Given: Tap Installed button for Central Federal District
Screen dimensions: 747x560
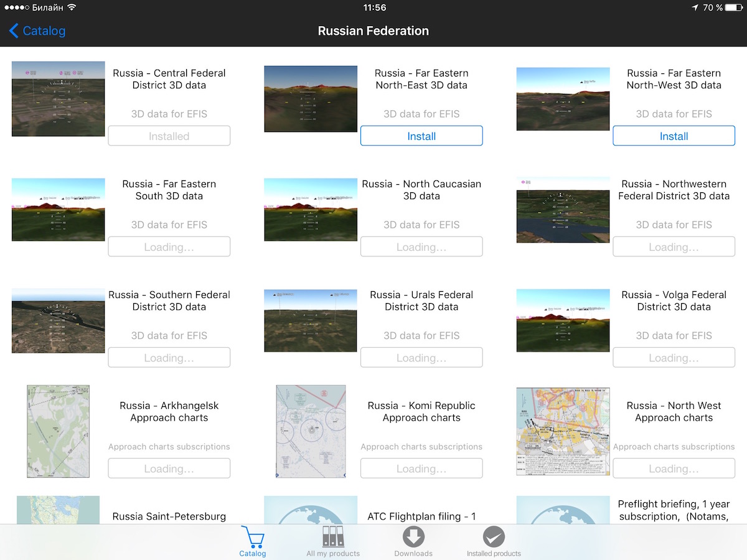Looking at the screenshot, I should (x=169, y=136).
